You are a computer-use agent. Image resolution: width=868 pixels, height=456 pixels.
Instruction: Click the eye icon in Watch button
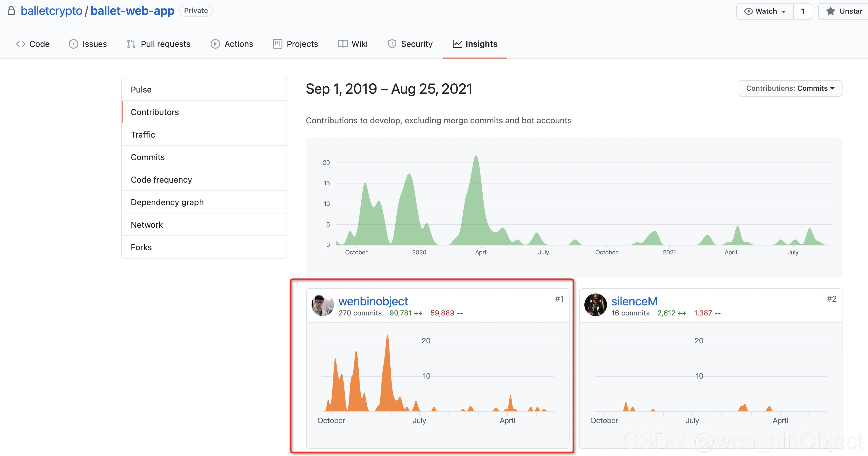(x=748, y=11)
